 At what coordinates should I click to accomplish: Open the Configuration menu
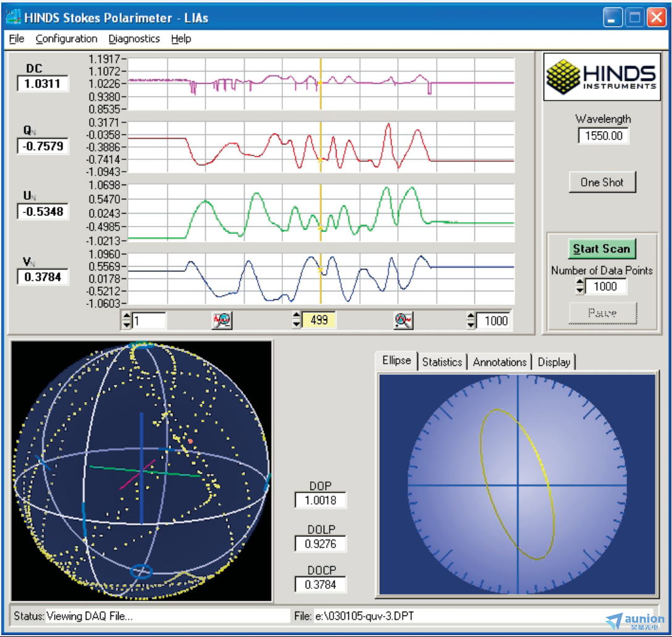pyautogui.click(x=67, y=39)
